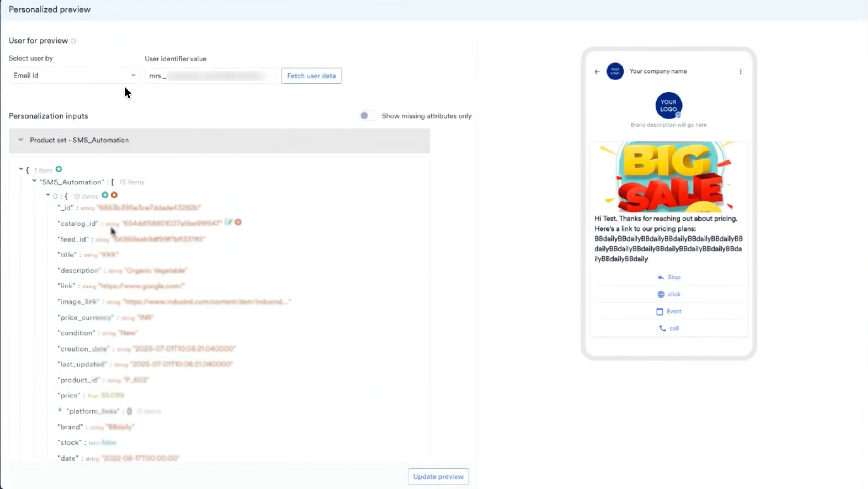Collapse the SMS_Automation array node

pyautogui.click(x=34, y=181)
